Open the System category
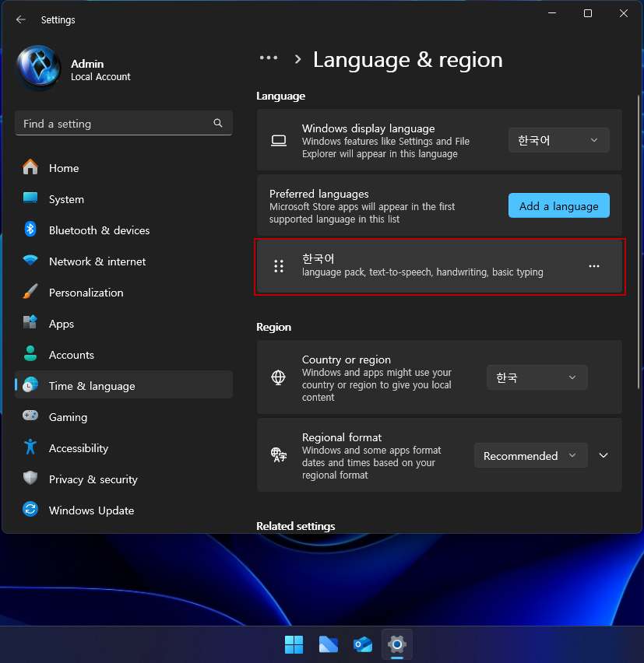Screen dimensions: 644x663 point(124,199)
